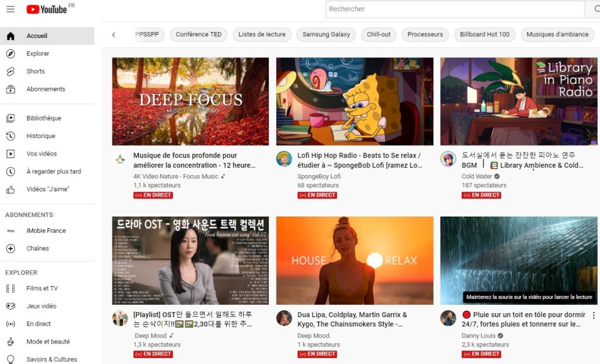This screenshot has width=600, height=364.
Task: Click the iMobie France channel avatar
Action: [x=11, y=231]
